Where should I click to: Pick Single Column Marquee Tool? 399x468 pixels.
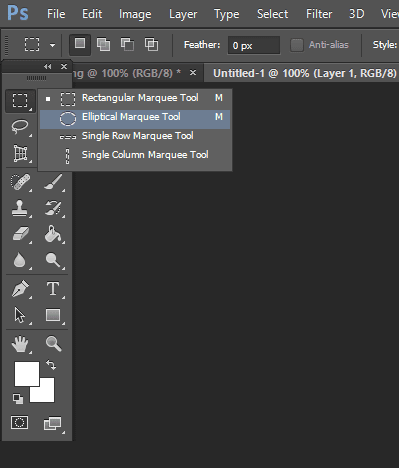point(135,155)
